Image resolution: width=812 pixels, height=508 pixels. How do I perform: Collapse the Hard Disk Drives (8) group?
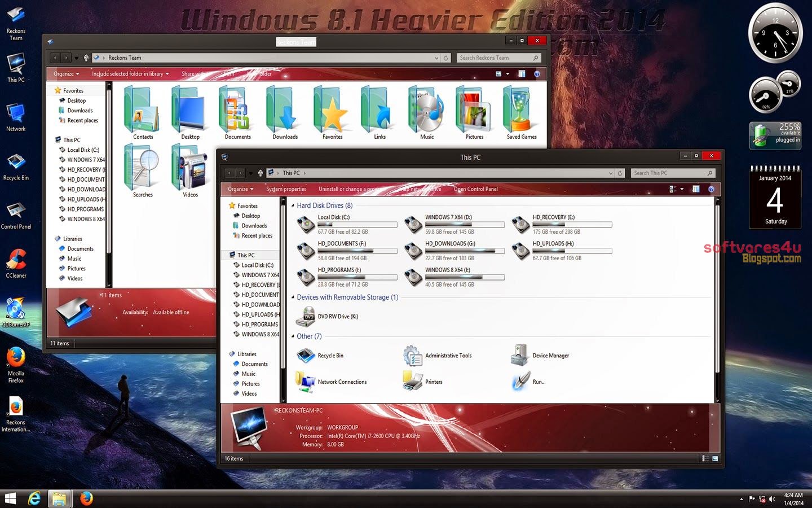pos(293,206)
